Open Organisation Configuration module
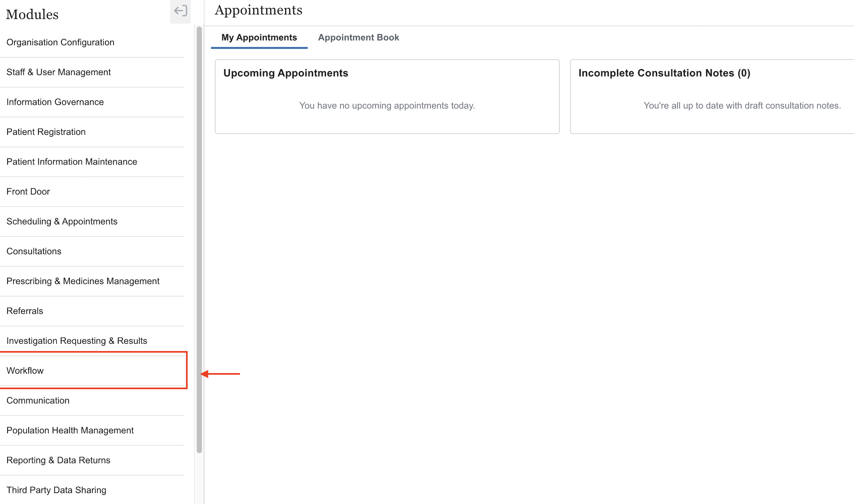The image size is (854, 504). click(61, 42)
